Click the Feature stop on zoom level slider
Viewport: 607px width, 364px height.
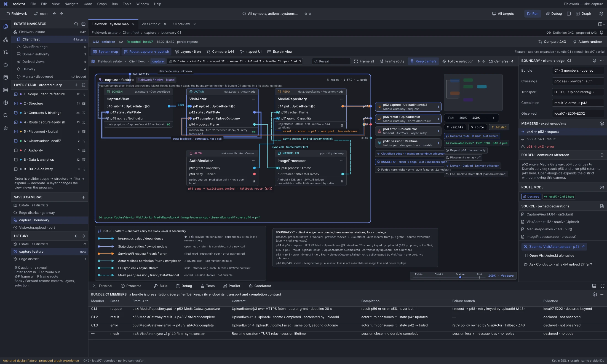click(460, 277)
